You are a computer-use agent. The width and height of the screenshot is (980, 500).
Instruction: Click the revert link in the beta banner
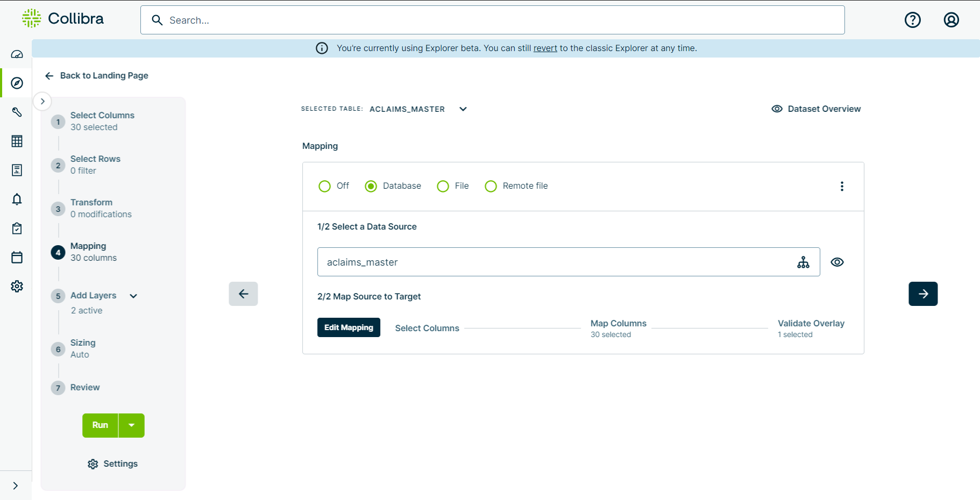point(545,48)
